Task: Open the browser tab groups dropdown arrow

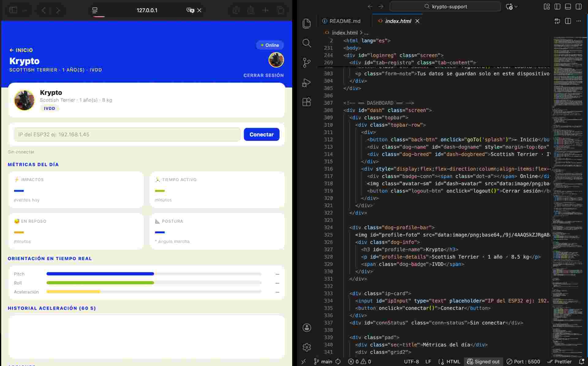Action: pos(25,10)
